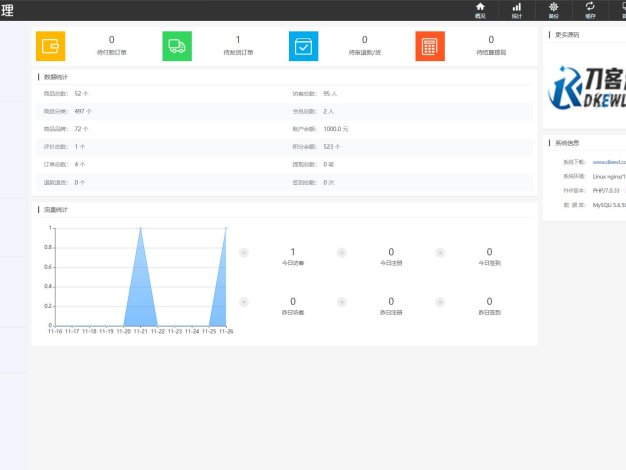Click the round icon beside 今日访客

click(244, 253)
